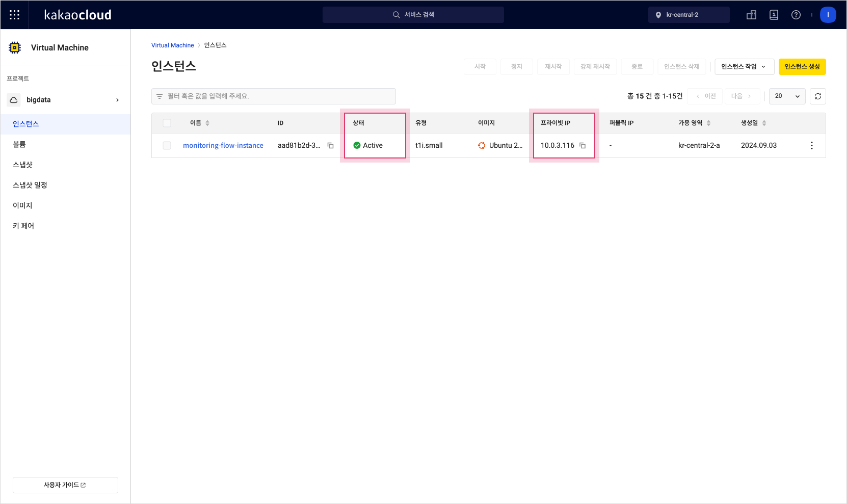
Task: Click the kr-central-2-a zone cell
Action: click(x=699, y=146)
